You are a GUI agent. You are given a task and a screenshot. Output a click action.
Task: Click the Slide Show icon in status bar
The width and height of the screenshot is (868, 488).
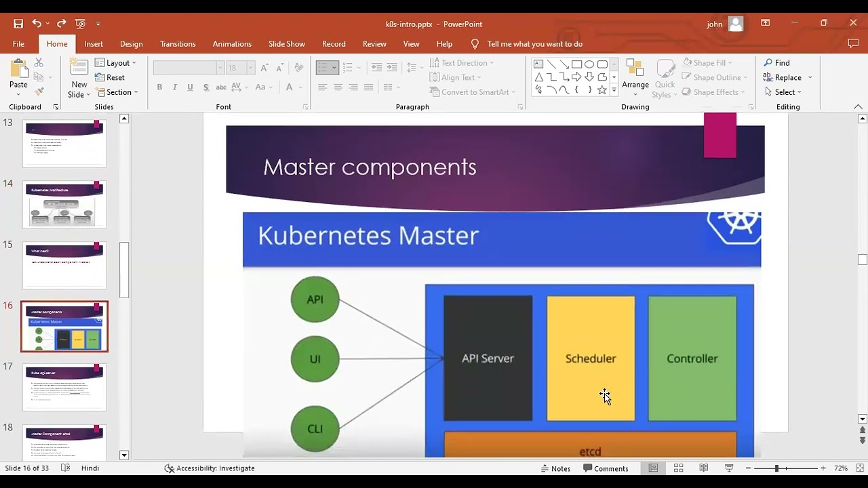(x=729, y=468)
